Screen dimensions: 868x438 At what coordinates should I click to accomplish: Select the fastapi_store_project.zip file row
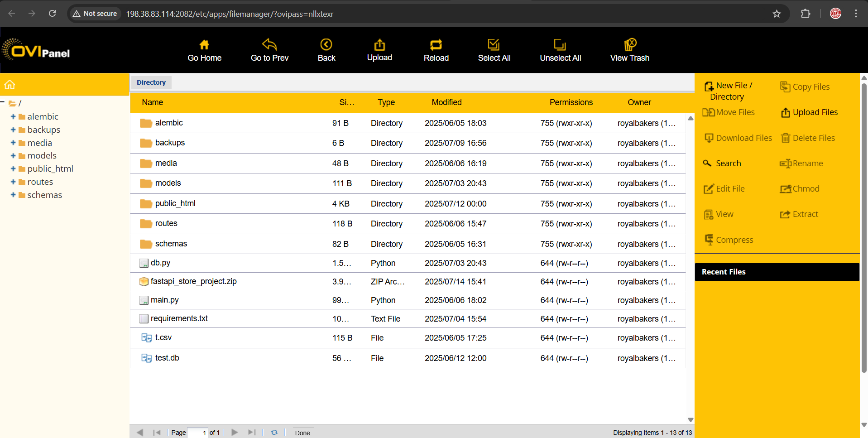pos(194,282)
